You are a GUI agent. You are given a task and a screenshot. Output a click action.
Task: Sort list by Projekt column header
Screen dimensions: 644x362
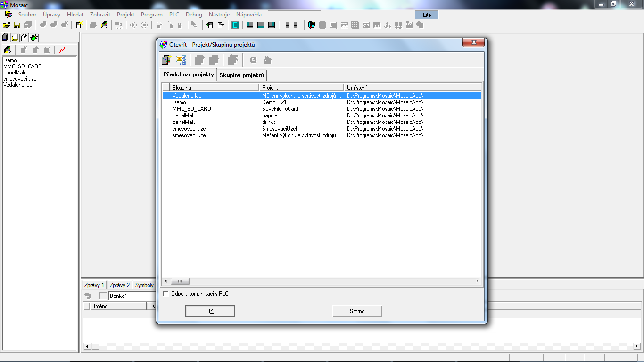[301, 87]
